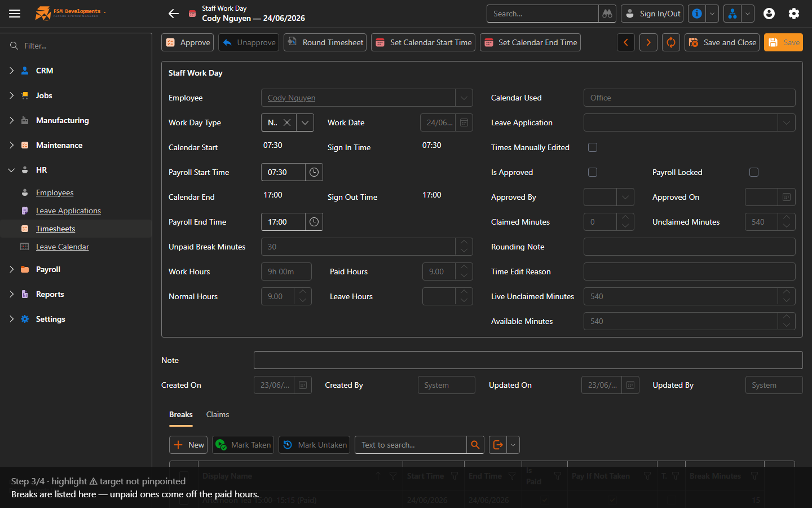
Task: Enable the Payroll Locked checkbox
Action: click(x=754, y=172)
